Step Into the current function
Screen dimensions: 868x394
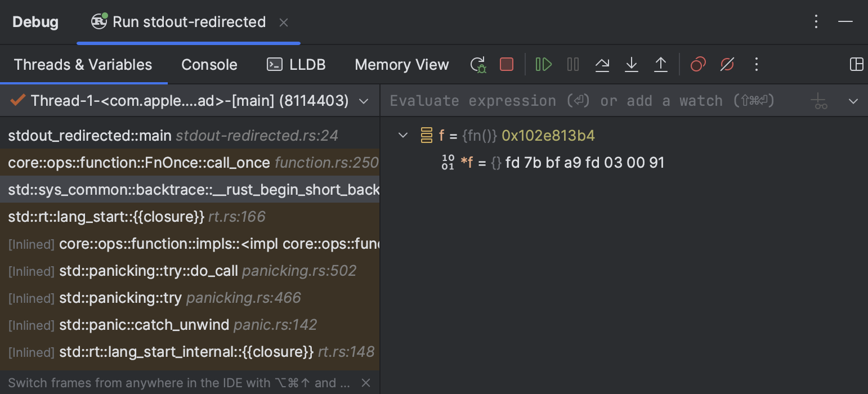(632, 64)
